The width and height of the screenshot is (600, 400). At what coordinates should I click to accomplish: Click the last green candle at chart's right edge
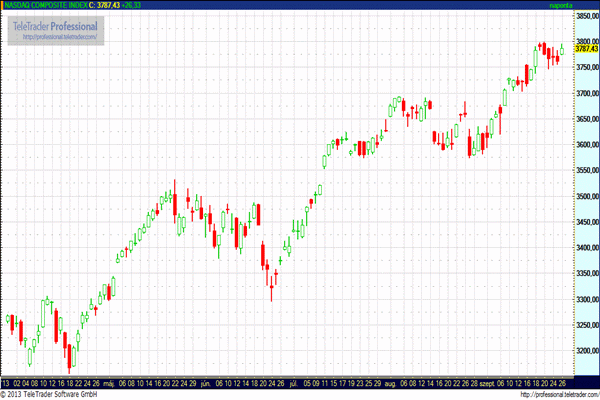562,50
